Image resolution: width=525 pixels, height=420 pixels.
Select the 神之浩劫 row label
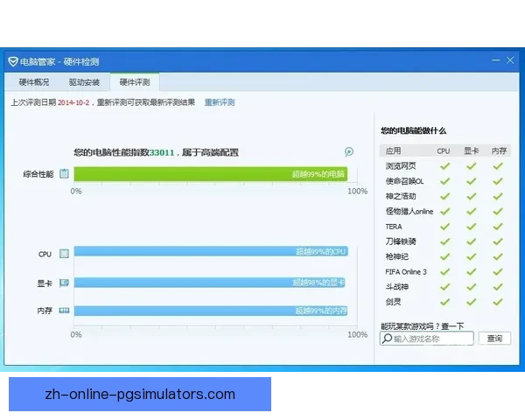(x=401, y=196)
